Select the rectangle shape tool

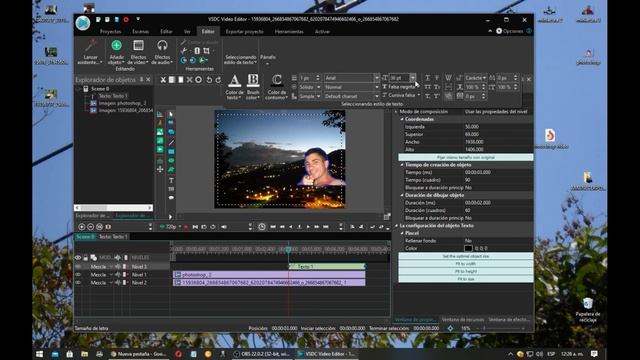(171, 151)
